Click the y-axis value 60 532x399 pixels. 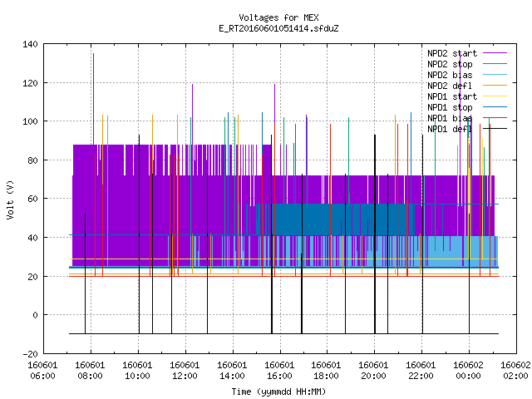[x=32, y=199]
